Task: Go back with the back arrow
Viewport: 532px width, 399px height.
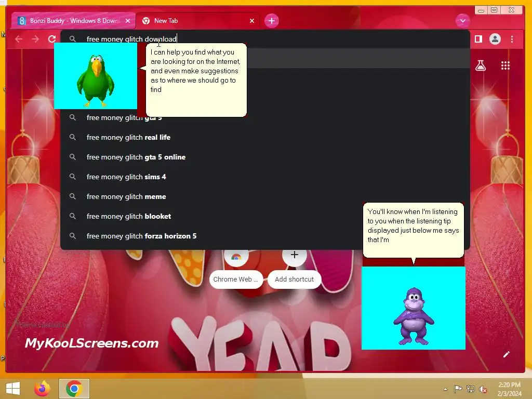Action: [19, 39]
